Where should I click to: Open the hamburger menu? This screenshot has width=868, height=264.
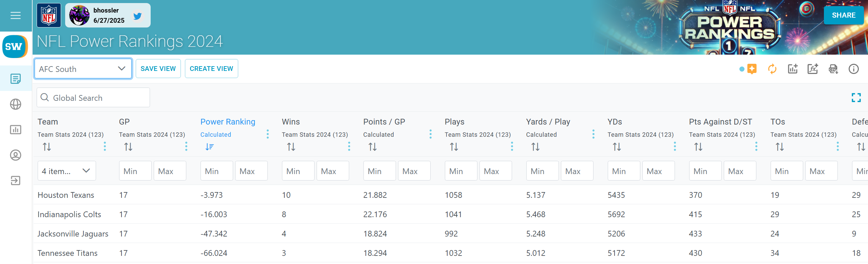click(x=16, y=15)
